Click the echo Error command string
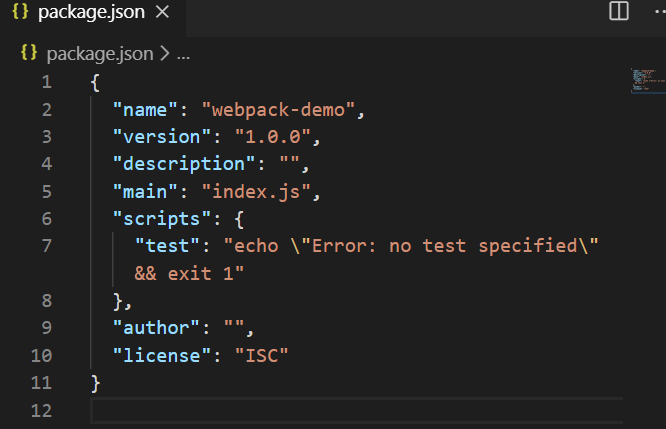This screenshot has width=666, height=429. (411, 246)
